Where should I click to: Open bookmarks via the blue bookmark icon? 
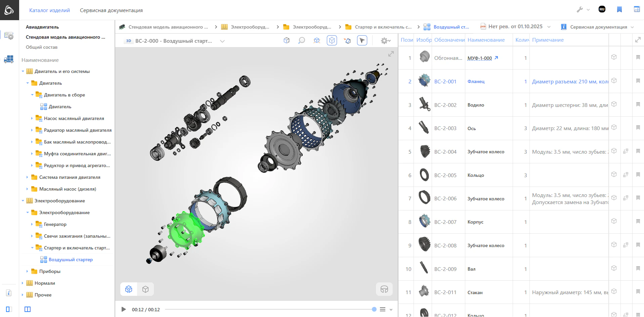point(619,9)
